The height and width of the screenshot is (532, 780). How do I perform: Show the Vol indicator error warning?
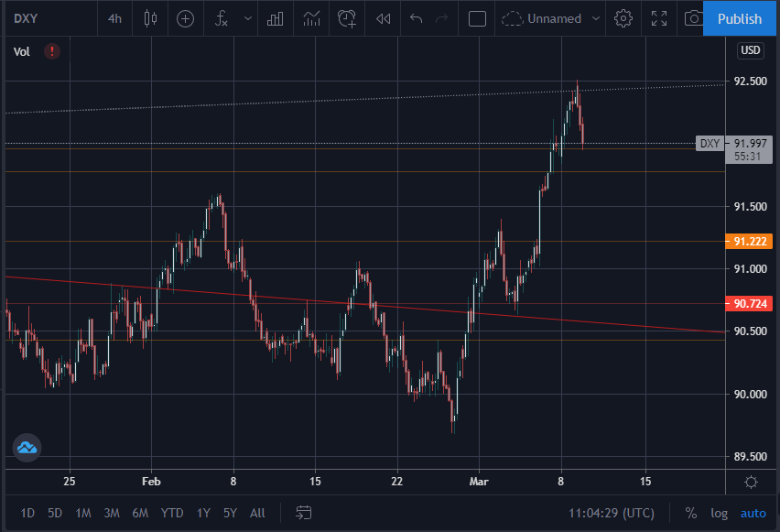point(52,51)
